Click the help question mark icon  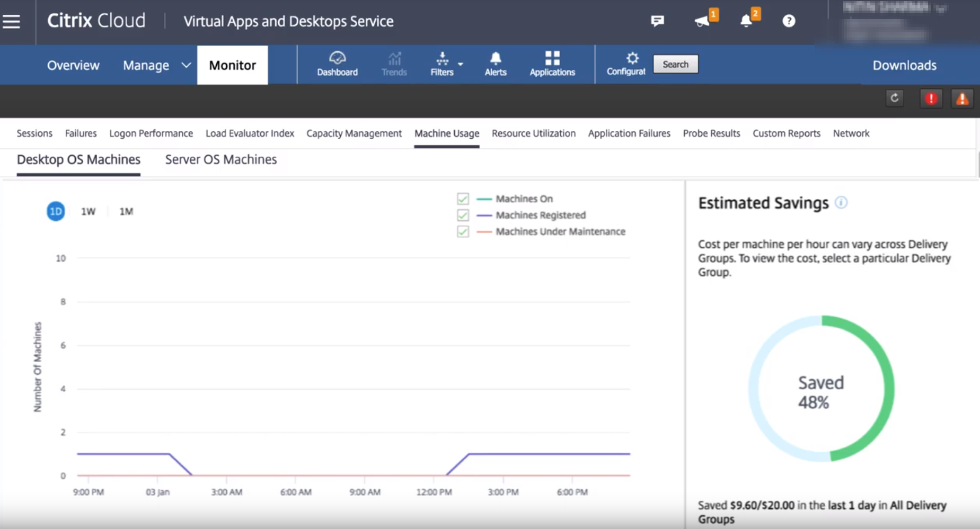pos(789,21)
